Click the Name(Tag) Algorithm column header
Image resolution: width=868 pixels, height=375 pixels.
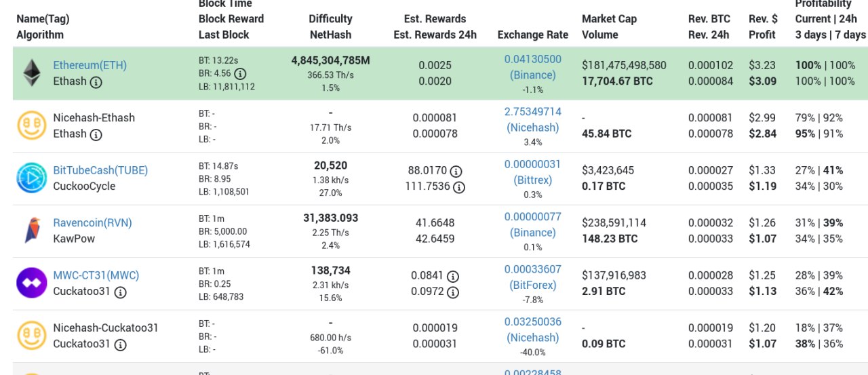(x=43, y=26)
